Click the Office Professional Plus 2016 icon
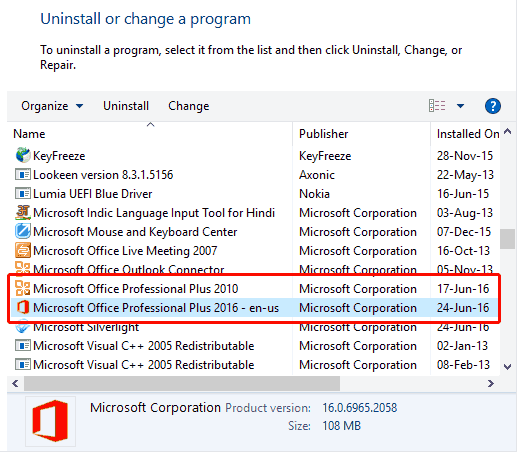Image resolution: width=517 pixels, height=452 pixels. pos(23,307)
